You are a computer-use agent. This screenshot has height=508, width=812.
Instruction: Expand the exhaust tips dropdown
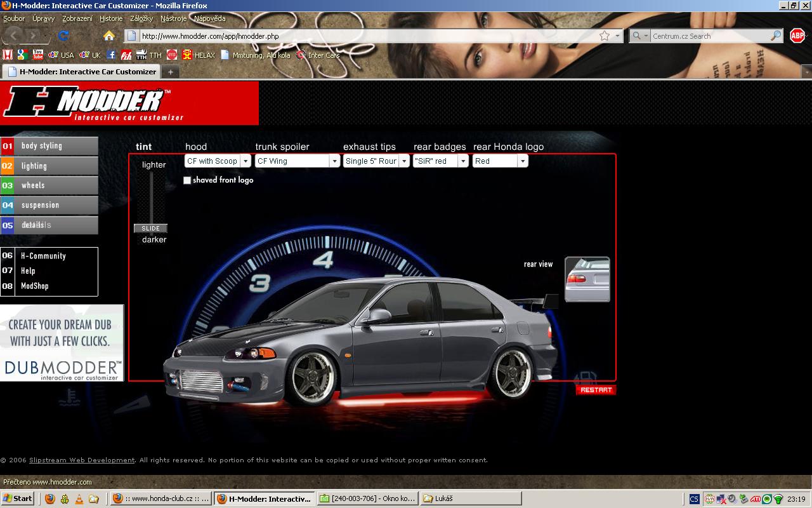point(404,161)
